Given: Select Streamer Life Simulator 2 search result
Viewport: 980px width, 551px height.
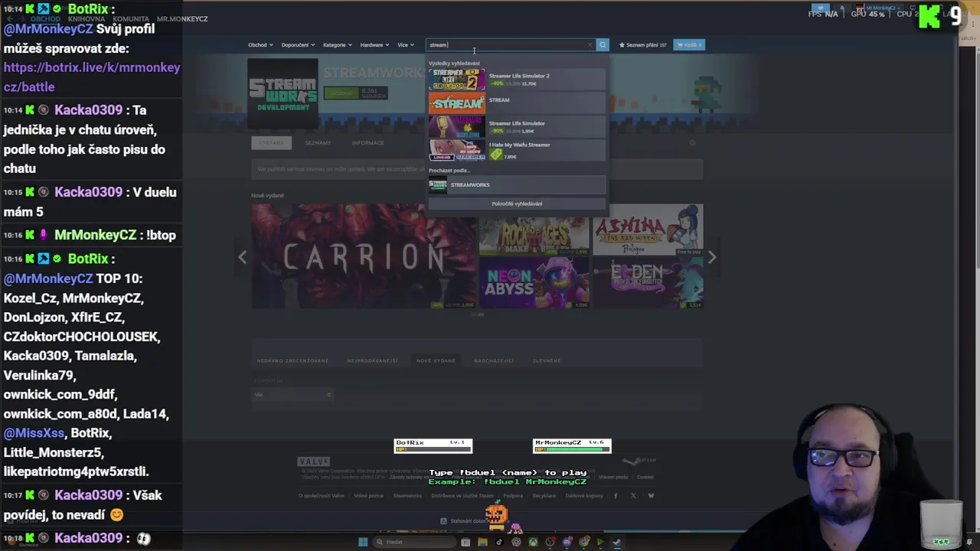Looking at the screenshot, I should [517, 79].
